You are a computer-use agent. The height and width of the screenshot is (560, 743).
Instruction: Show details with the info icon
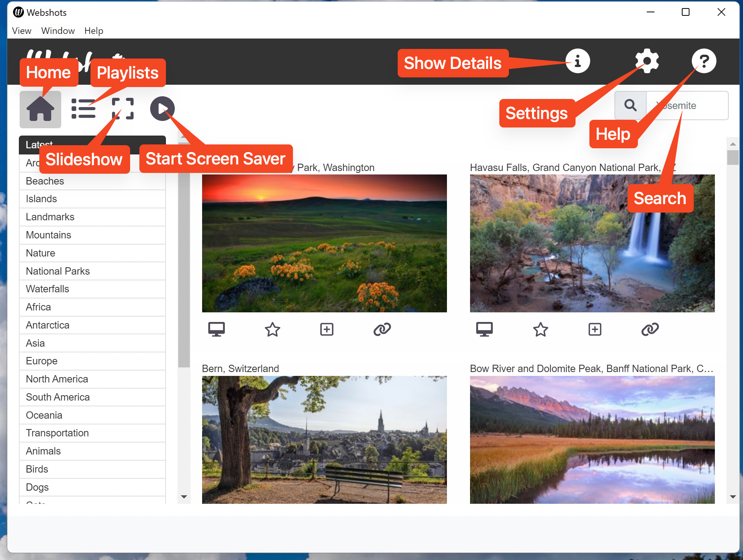pyautogui.click(x=577, y=61)
